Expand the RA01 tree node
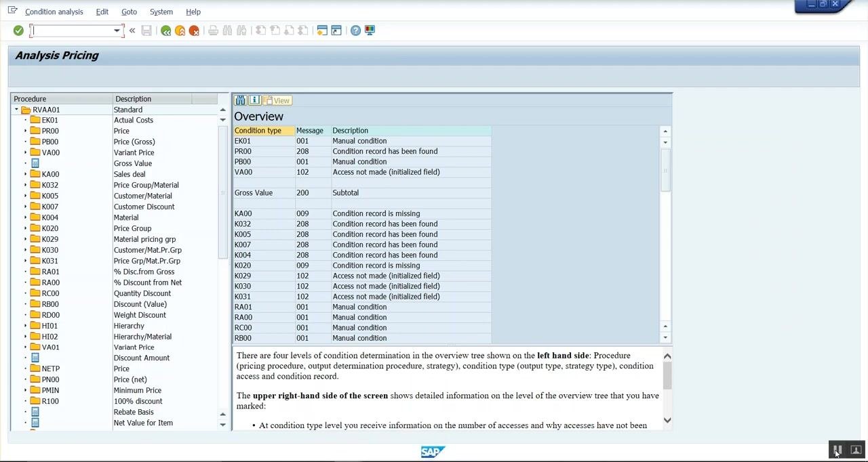The height and width of the screenshot is (462, 868). click(26, 272)
